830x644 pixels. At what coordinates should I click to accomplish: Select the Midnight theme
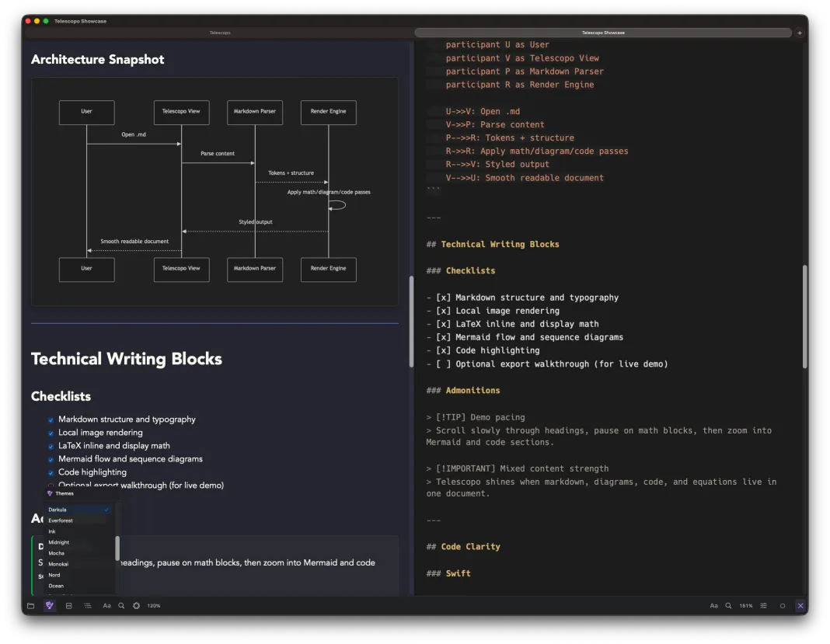tap(78, 542)
